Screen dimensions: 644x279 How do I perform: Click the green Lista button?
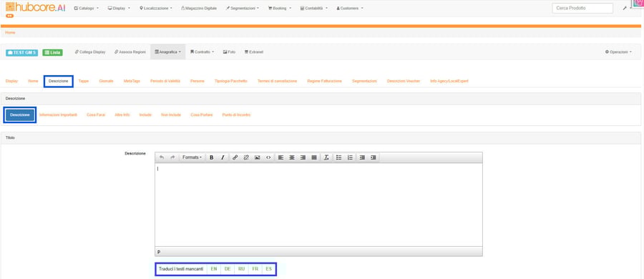pyautogui.click(x=52, y=53)
